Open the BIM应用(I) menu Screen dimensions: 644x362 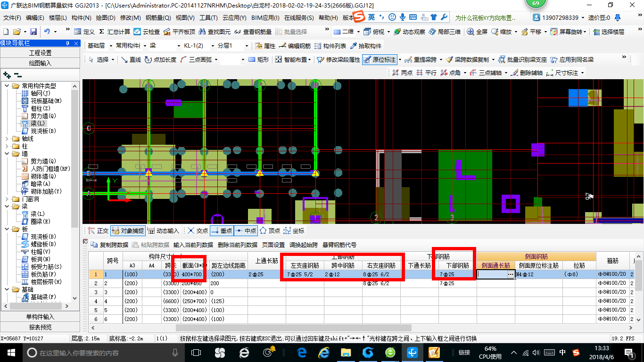tap(265, 17)
